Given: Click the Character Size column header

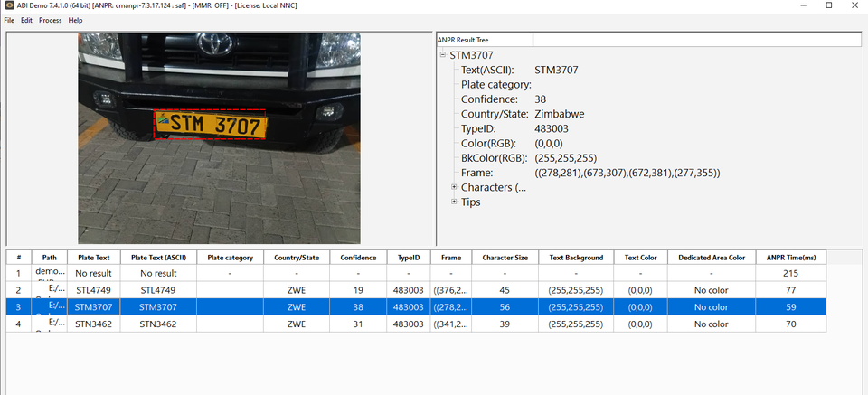Looking at the screenshot, I should [x=505, y=258].
